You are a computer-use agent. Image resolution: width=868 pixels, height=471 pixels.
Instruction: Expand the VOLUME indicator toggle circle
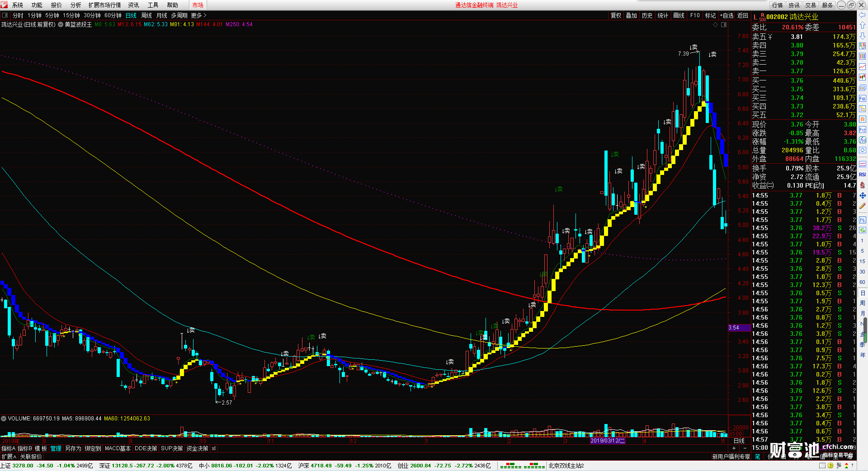point(4,419)
